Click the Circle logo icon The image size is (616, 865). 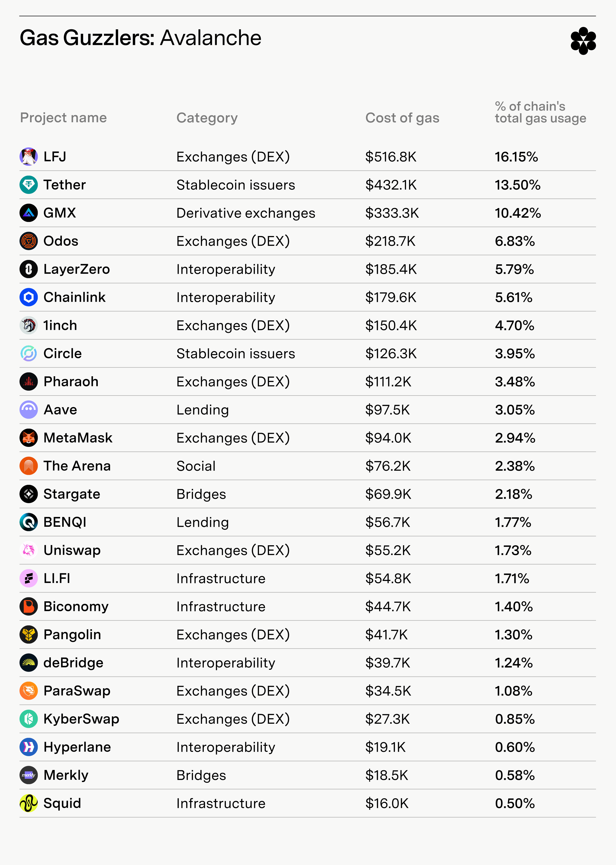click(x=28, y=353)
